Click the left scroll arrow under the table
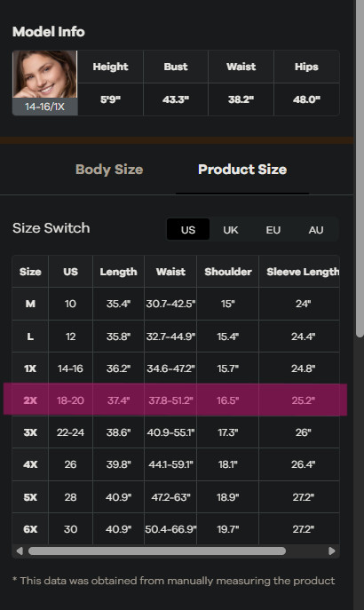The height and width of the screenshot is (610, 364). tap(20, 551)
